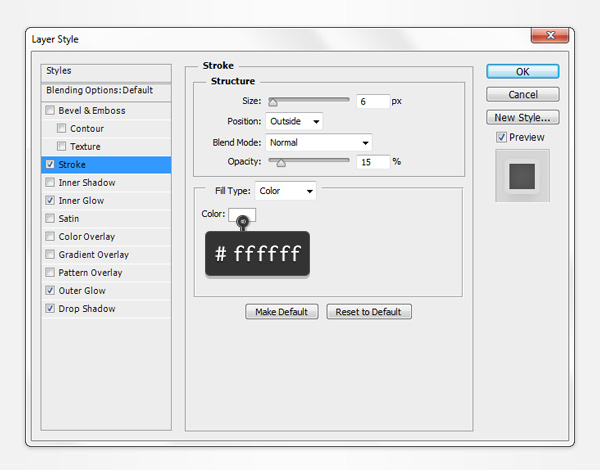Enable the Bevel & Emboss checkbox
The width and height of the screenshot is (600, 470).
pyautogui.click(x=50, y=110)
